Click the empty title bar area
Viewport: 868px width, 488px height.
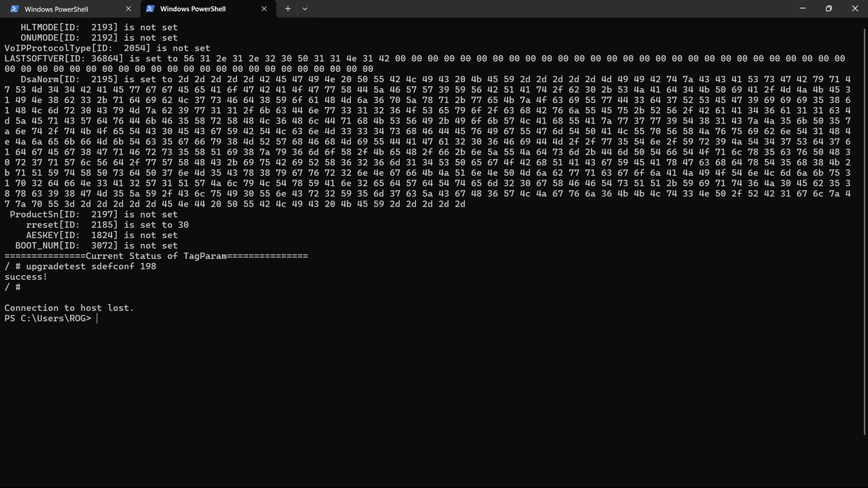(x=542, y=9)
